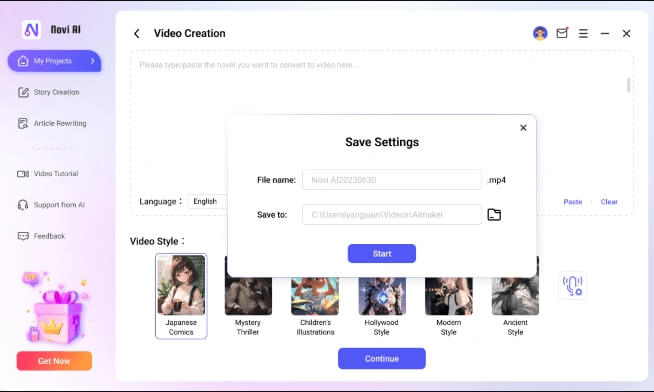Click the text area scrollbar

(629, 85)
